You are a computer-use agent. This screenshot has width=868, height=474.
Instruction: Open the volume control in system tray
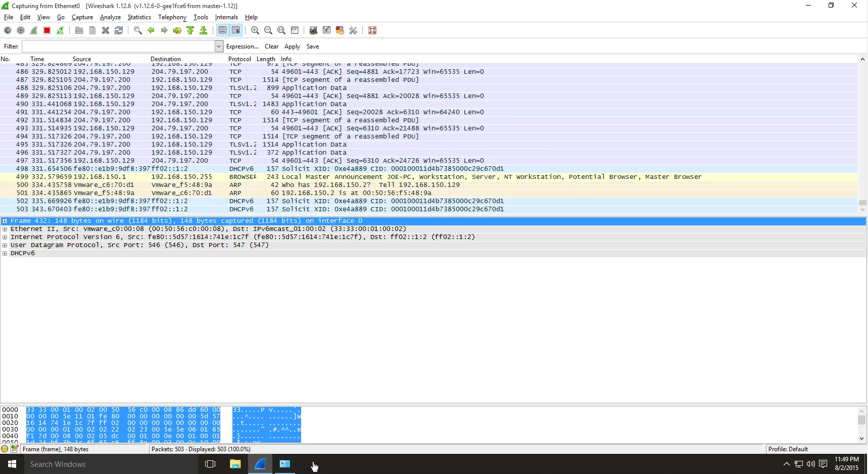tap(810, 464)
